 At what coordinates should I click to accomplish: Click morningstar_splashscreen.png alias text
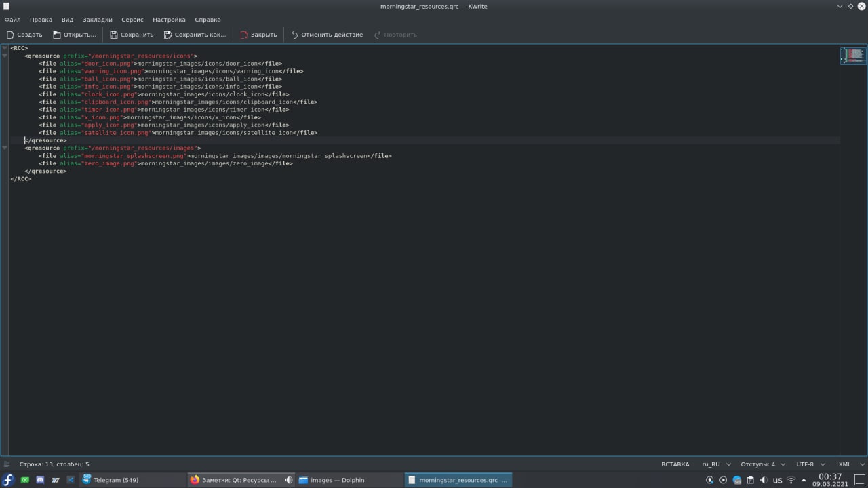coord(135,156)
